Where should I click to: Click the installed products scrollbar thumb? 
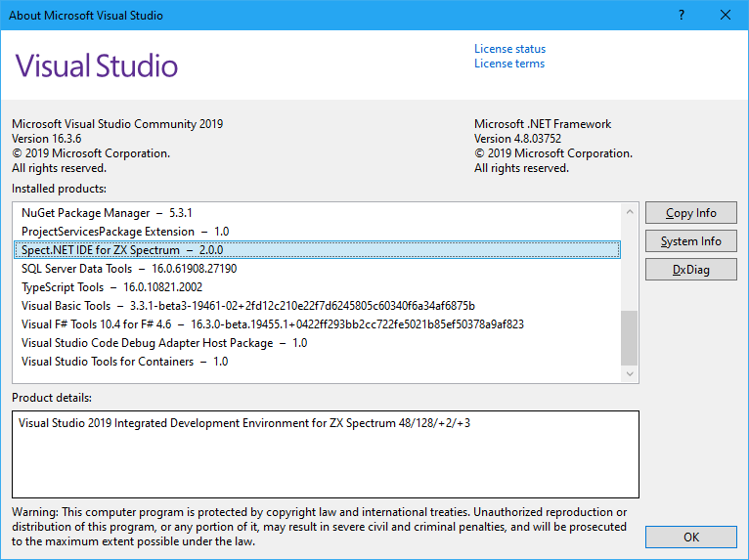coord(630,337)
